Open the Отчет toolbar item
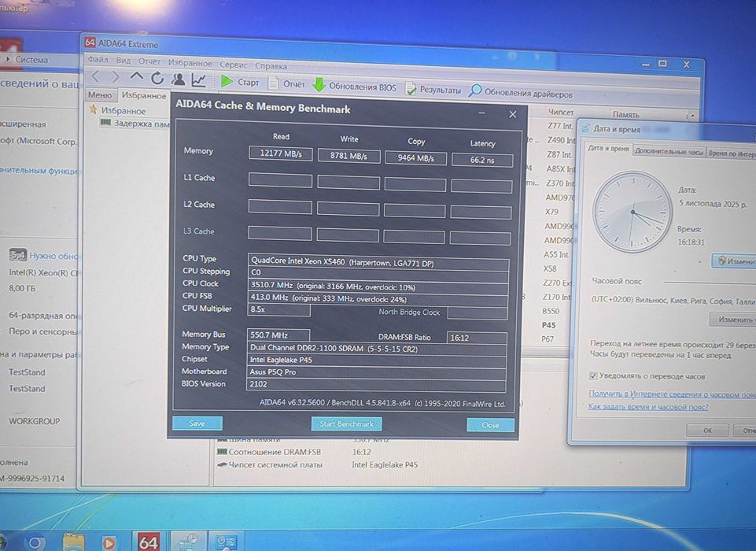The image size is (756, 551). click(286, 83)
